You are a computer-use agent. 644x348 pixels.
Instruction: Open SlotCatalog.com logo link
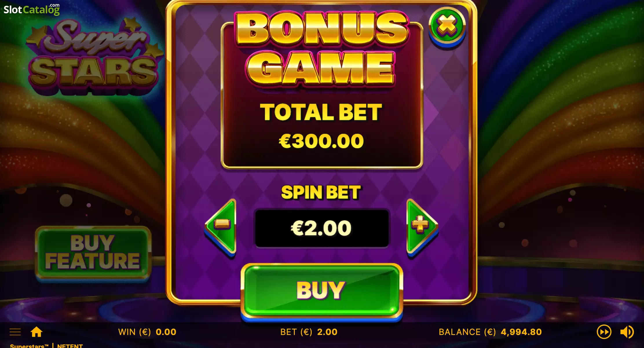point(32,9)
